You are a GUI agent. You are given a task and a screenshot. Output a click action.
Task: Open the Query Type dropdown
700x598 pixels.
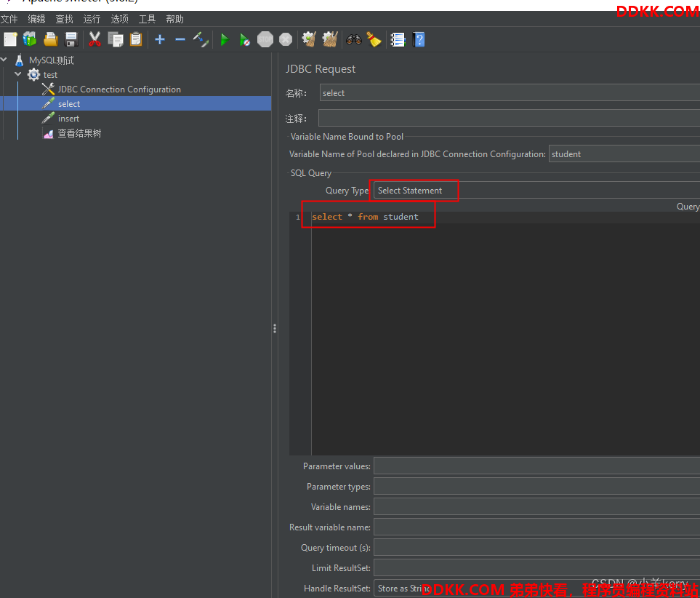pyautogui.click(x=536, y=191)
